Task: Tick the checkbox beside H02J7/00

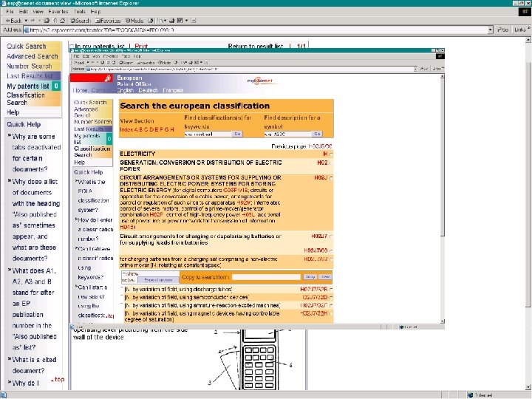Action: 331,250
